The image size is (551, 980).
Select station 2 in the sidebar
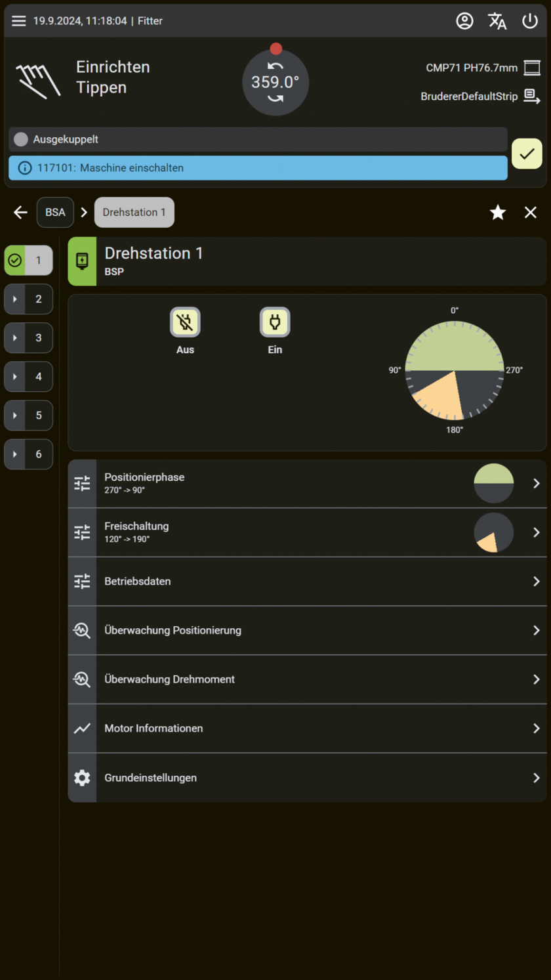tap(29, 299)
